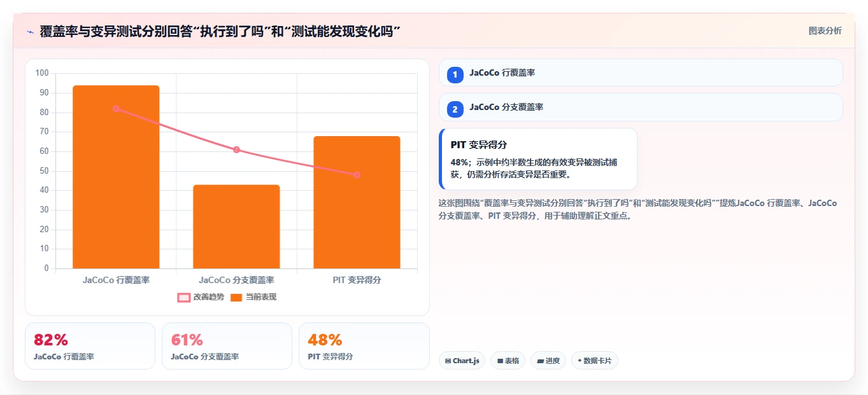The image size is (868, 395).
Task: Click the pink 改善趋势 legend swatch
Action: point(183,297)
